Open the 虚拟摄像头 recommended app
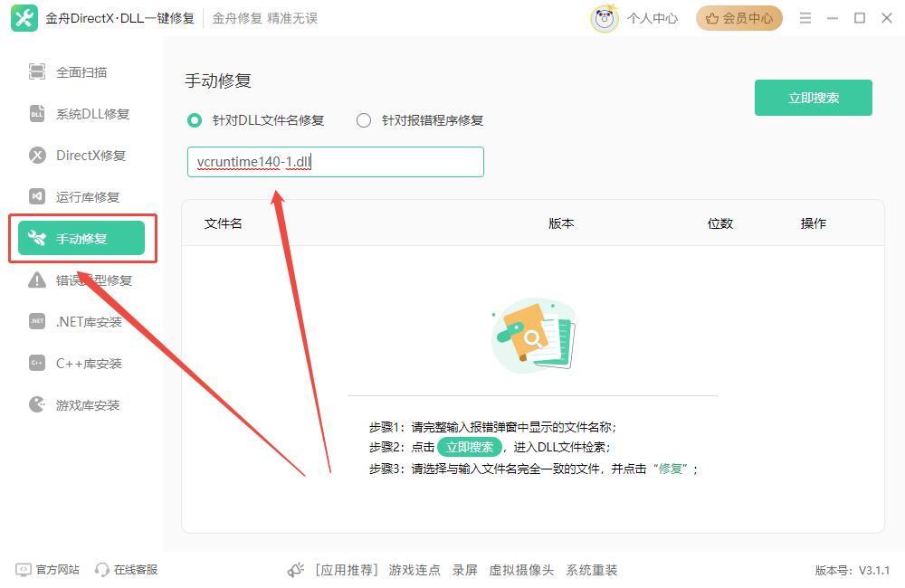 point(521,570)
